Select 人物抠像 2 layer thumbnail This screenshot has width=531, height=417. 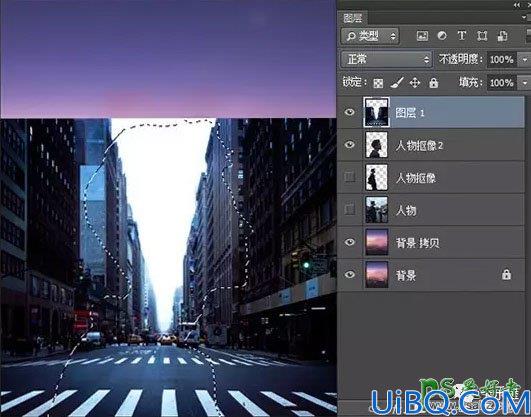tap(377, 145)
